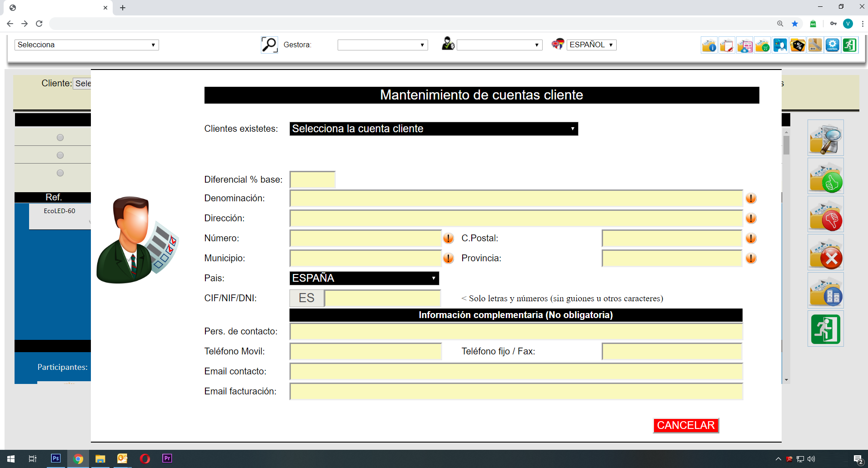Viewport: 868px width, 468px height.
Task: Click the folder with magnifying glass icon
Action: tap(826, 138)
